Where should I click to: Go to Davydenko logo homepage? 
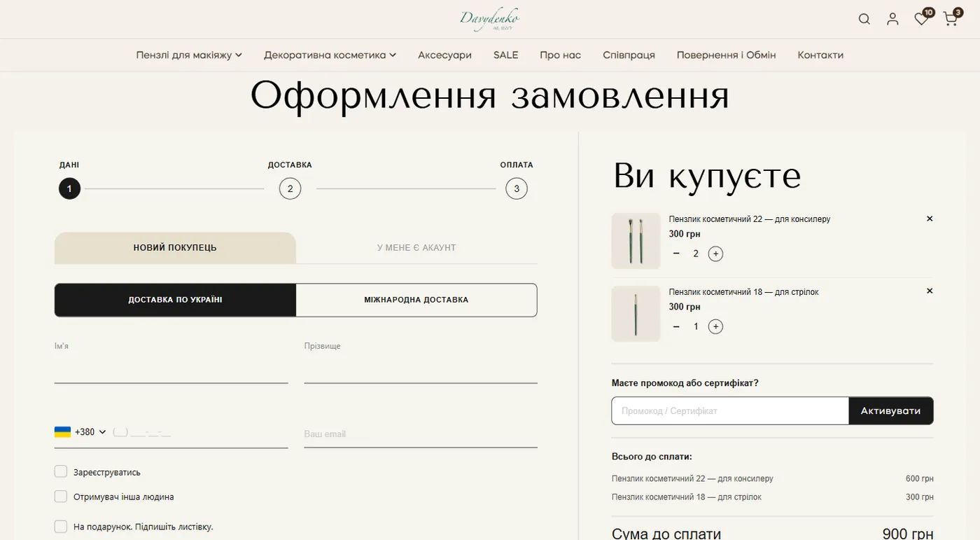(x=489, y=19)
